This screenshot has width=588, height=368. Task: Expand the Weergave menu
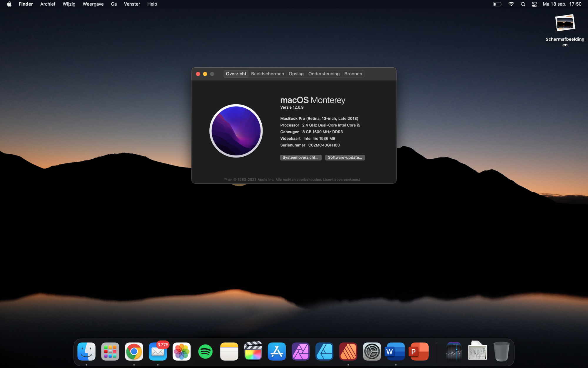coord(93,4)
